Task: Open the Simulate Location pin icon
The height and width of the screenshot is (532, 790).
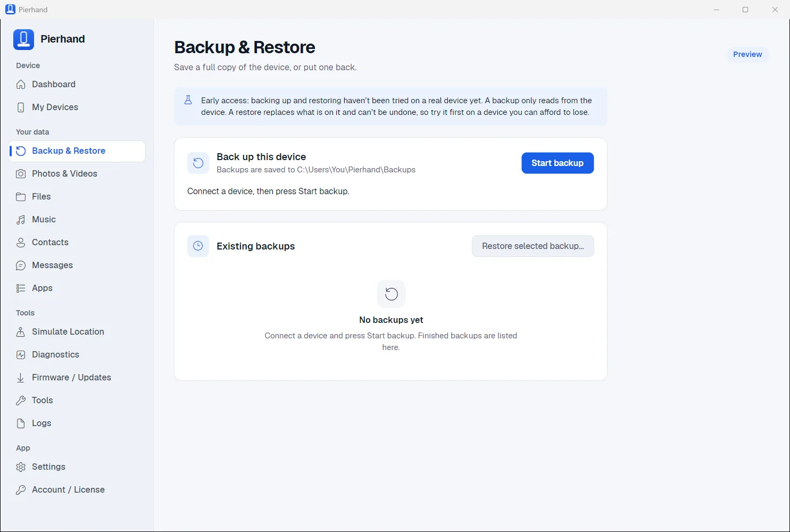Action: (x=21, y=332)
